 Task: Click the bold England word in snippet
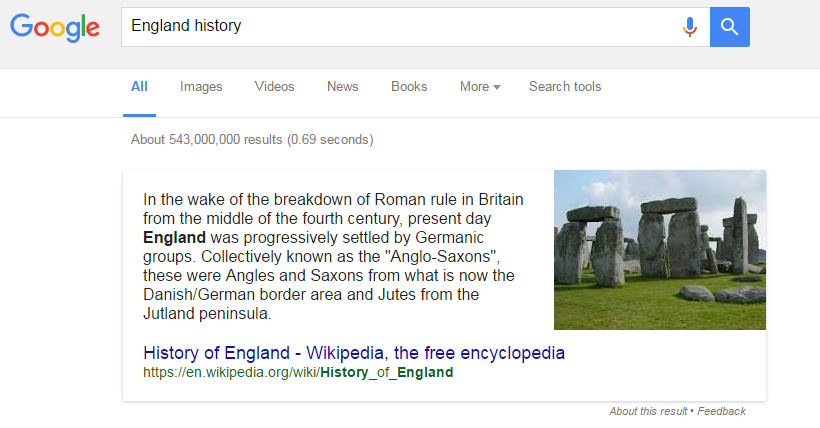175,238
